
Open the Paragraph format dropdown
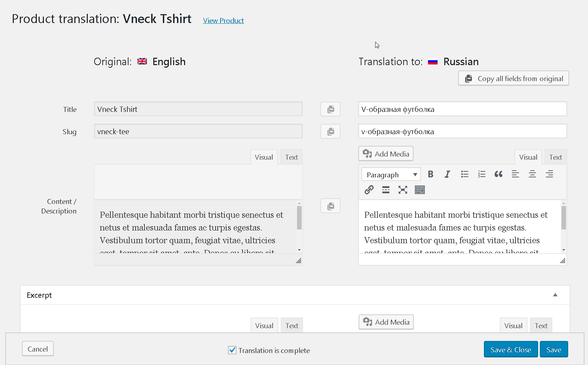pos(391,175)
